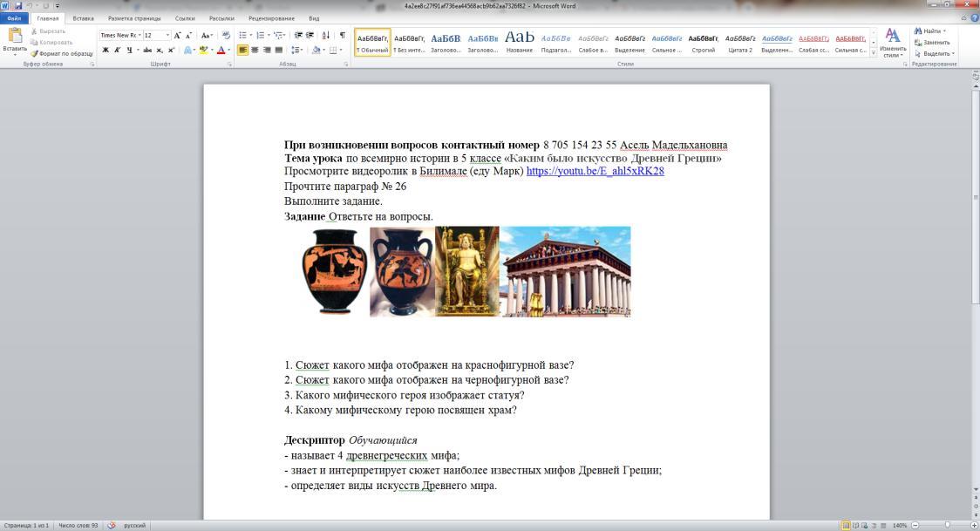
Task: Click the blue Файл button
Action: point(14,18)
